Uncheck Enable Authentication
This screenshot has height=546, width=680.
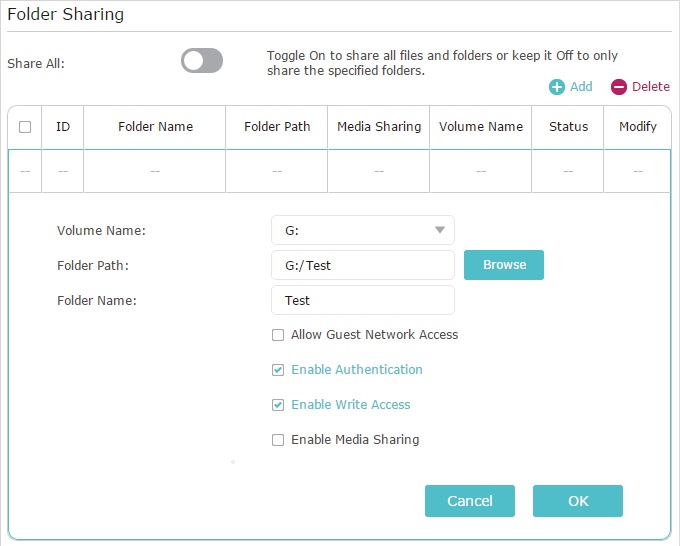coord(278,370)
